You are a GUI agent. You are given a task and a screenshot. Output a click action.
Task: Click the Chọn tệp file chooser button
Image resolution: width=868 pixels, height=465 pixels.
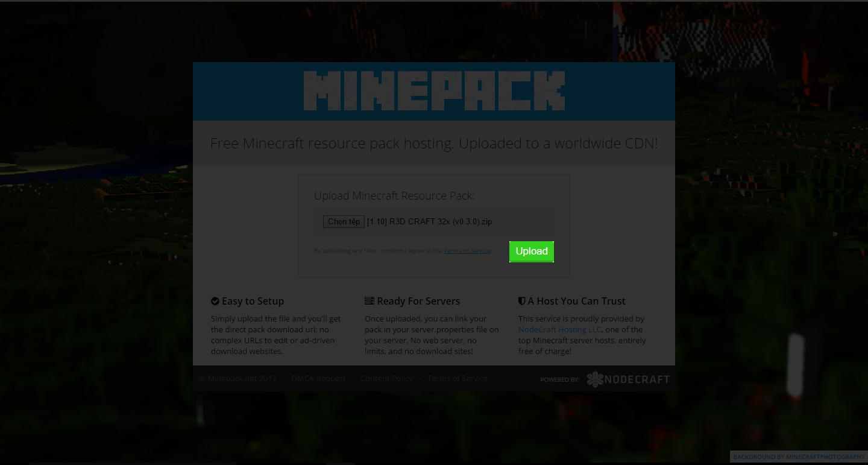[344, 222]
